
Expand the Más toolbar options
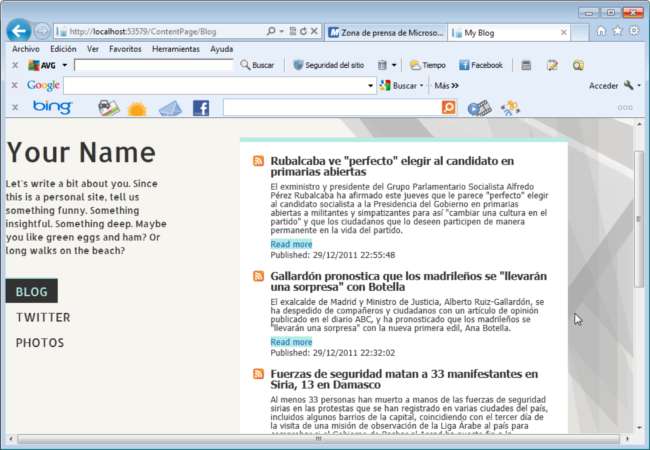446,85
